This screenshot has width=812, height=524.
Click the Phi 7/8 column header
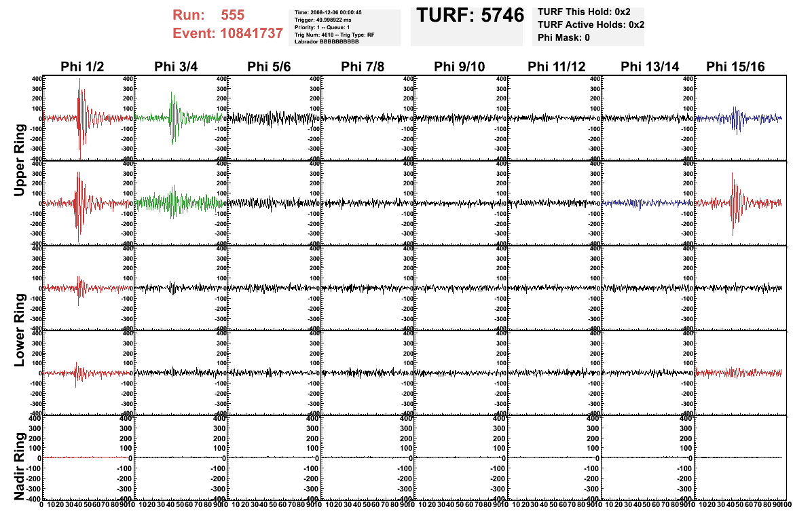pyautogui.click(x=363, y=67)
